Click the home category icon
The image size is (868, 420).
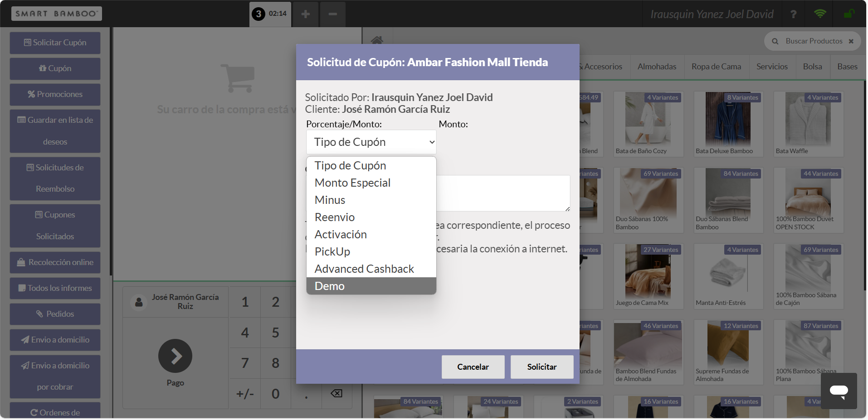click(x=377, y=40)
